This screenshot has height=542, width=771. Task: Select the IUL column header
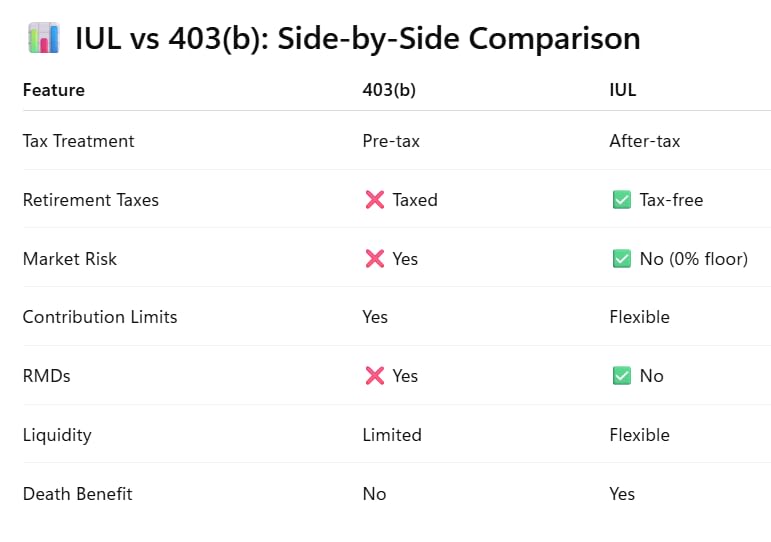(x=623, y=90)
